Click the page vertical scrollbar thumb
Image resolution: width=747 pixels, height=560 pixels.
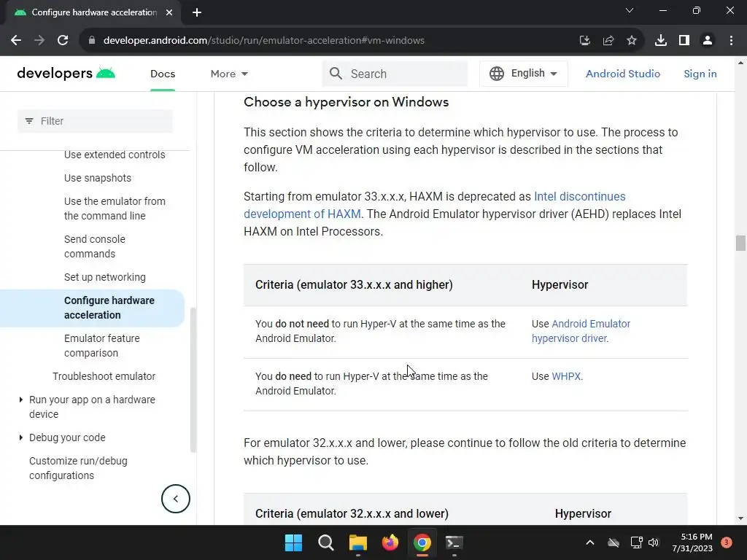[x=740, y=243]
